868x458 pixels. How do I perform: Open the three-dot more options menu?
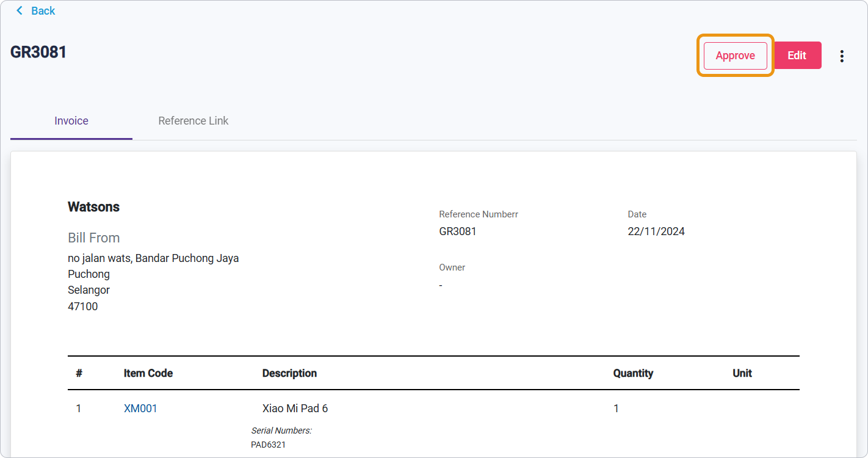pyautogui.click(x=842, y=56)
